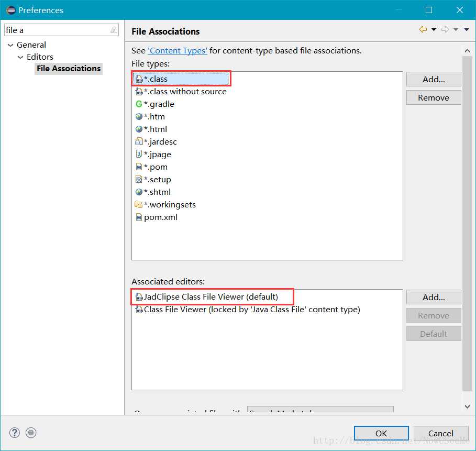Click scroll up arrow of page scrollbar
Screen dimensions: 476x451
467,51
